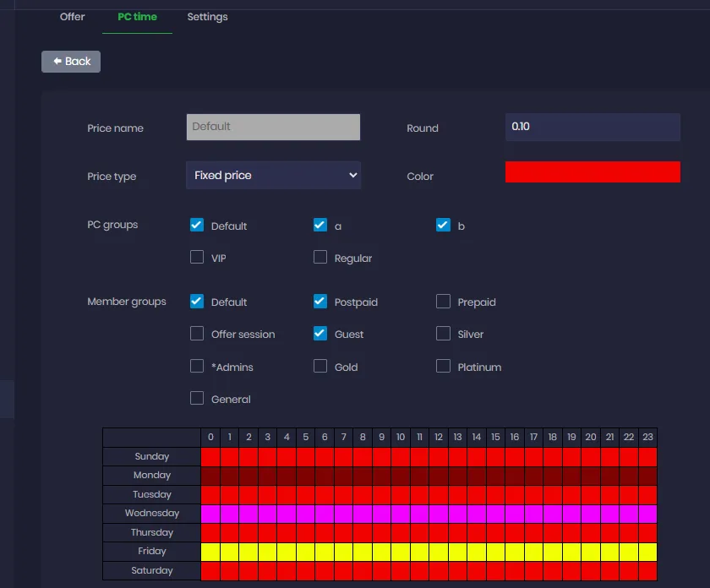Click the Back button
The width and height of the screenshot is (710, 588).
pyautogui.click(x=71, y=62)
